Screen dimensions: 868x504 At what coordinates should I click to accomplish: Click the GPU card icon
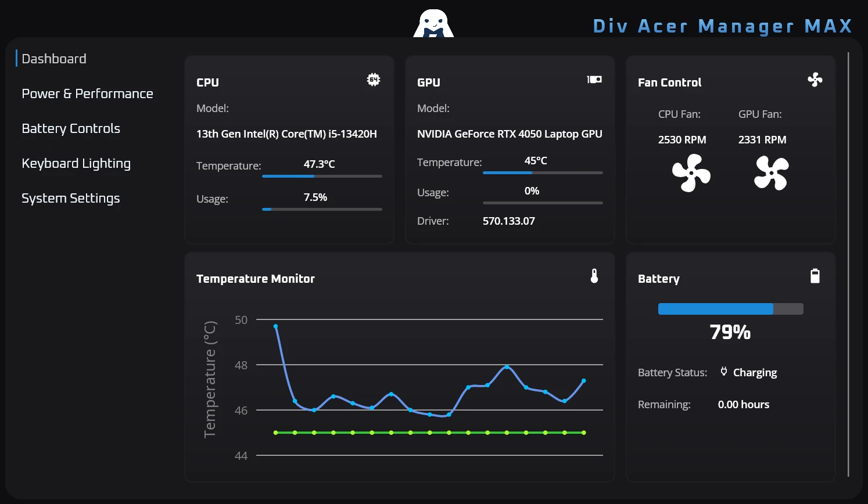pos(594,80)
